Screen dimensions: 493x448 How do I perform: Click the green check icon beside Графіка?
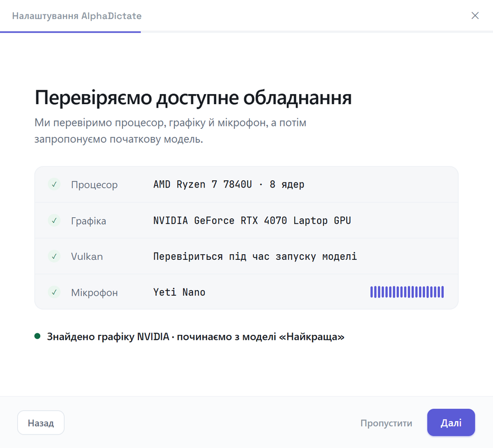click(54, 221)
